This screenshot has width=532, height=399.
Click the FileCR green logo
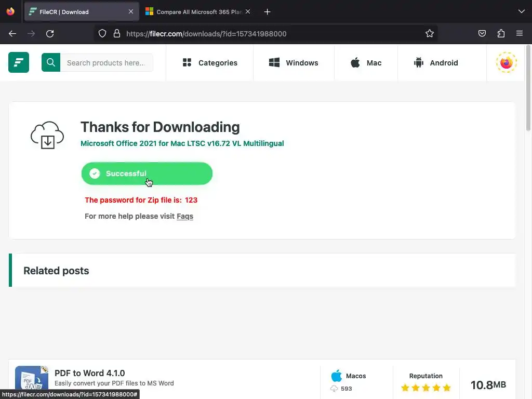(x=19, y=62)
